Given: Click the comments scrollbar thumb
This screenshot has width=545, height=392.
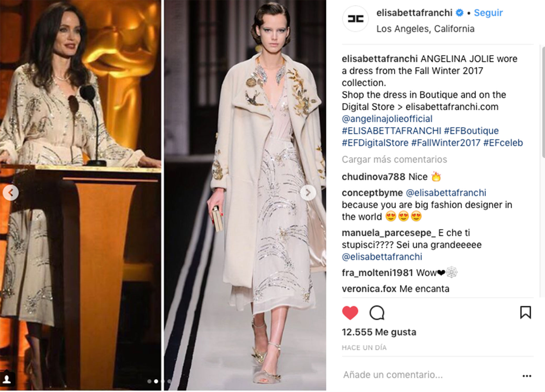Looking at the screenshot, I should (543, 102).
